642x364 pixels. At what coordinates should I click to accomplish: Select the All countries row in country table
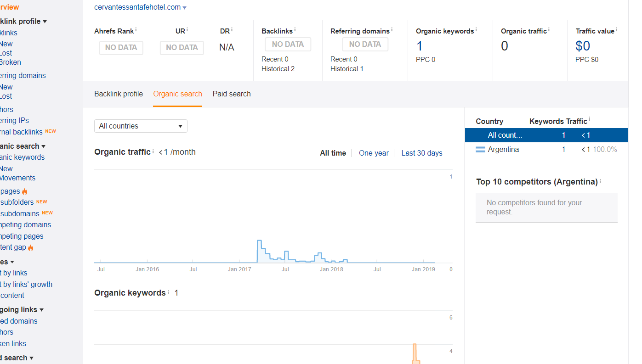tap(546, 135)
